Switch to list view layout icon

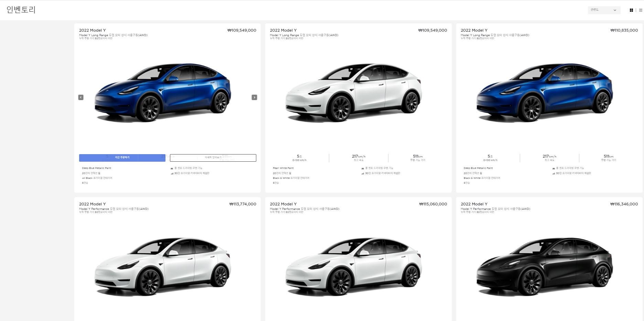point(641,10)
